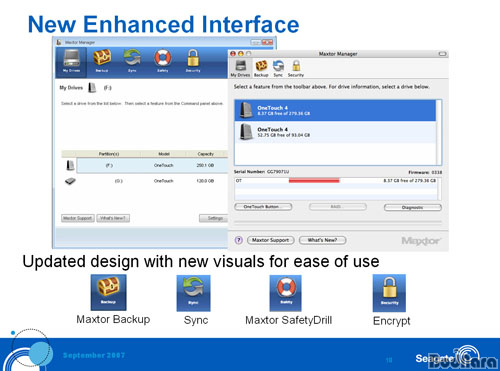Click the Sync arrows in Windows toolbar
This screenshot has width=500, height=371.
132,61
